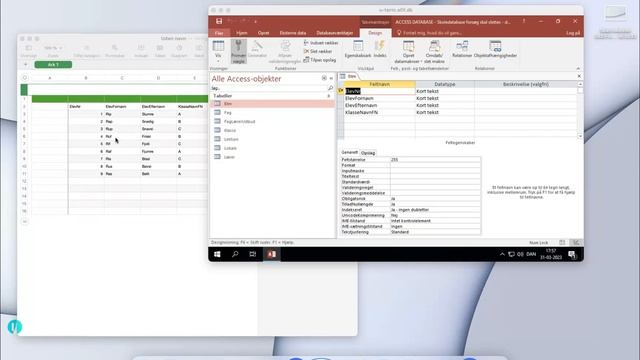This screenshot has width=640, height=360.
Task: Click Tilføj opslag in the ribbon
Action: coord(320,60)
